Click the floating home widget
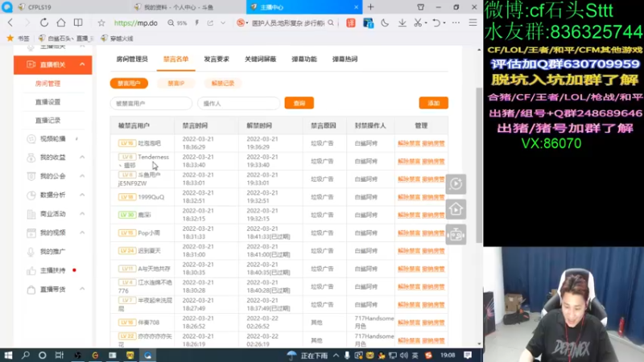The width and height of the screenshot is (644, 362). click(x=456, y=209)
